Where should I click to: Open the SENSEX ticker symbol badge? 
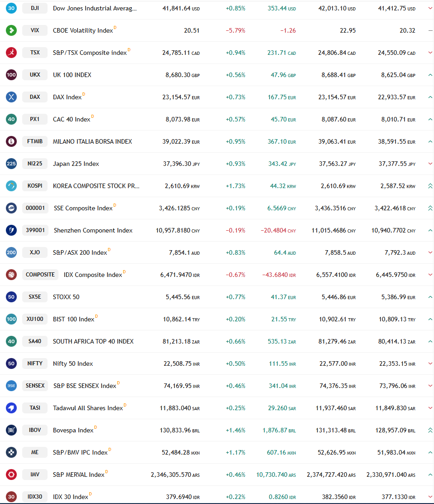[35, 386]
